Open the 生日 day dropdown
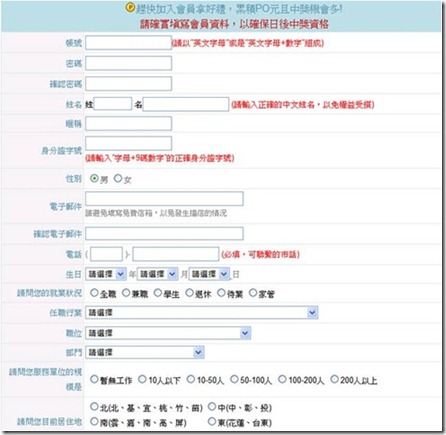This screenshot has width=446, height=435. (x=209, y=274)
